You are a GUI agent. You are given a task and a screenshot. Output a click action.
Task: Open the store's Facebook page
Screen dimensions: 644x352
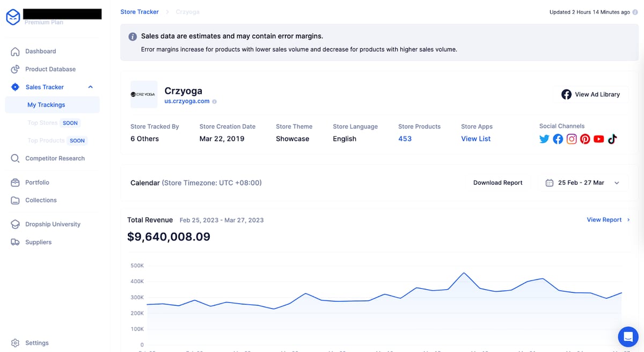point(558,139)
